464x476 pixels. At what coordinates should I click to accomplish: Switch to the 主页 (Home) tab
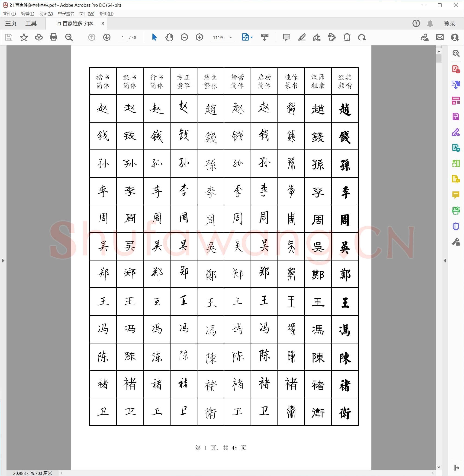point(11,23)
